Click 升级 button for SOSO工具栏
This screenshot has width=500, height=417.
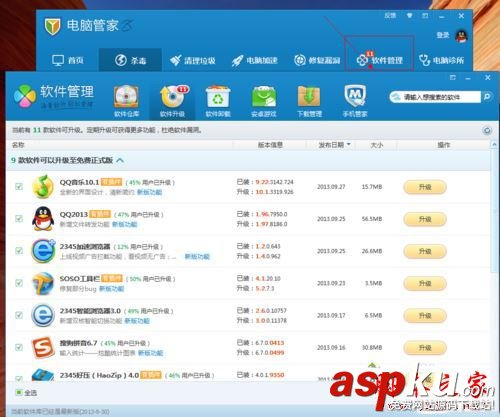425,284
